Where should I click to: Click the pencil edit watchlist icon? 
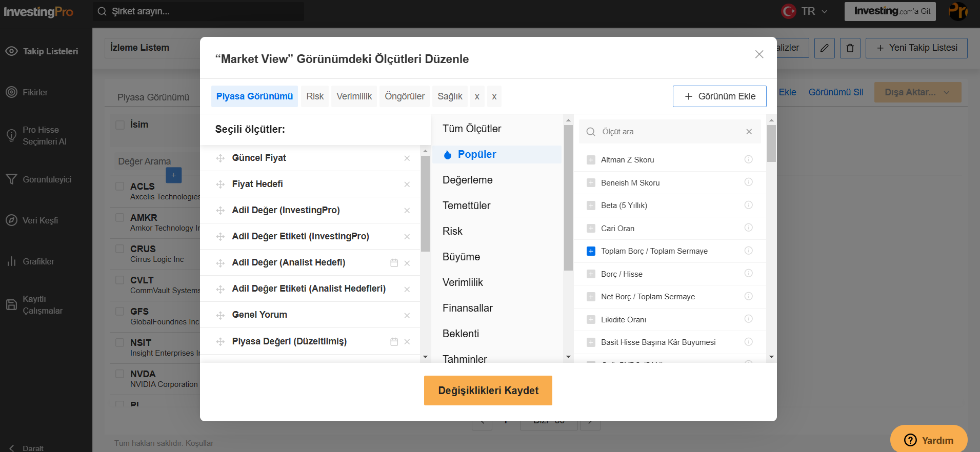pyautogui.click(x=824, y=48)
